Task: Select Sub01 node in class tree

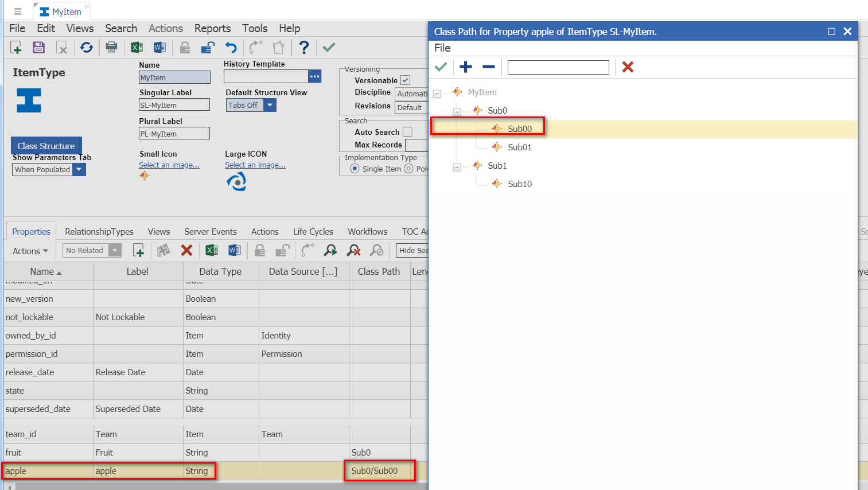Action: [520, 147]
